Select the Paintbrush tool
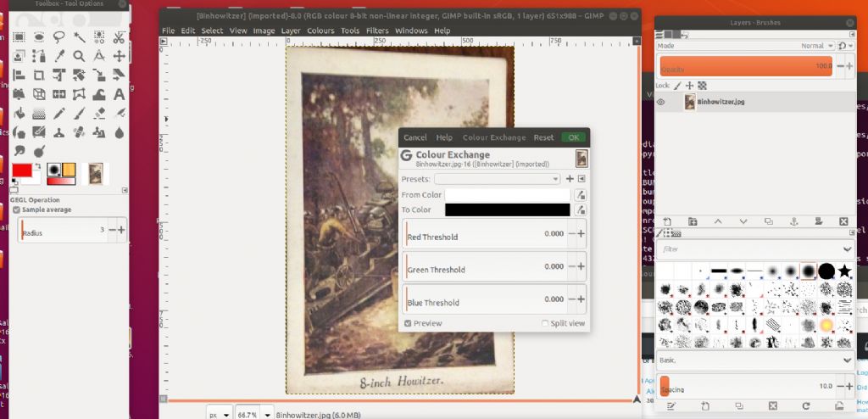868x419 pixels. tap(79, 114)
